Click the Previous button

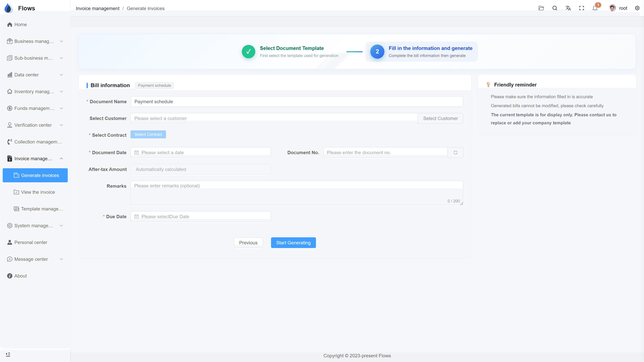[248, 243]
